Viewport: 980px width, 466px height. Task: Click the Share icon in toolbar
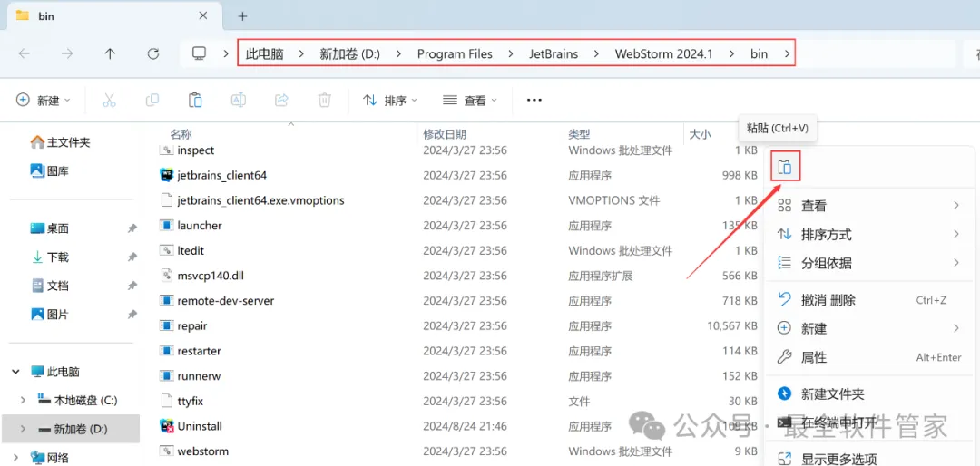281,100
